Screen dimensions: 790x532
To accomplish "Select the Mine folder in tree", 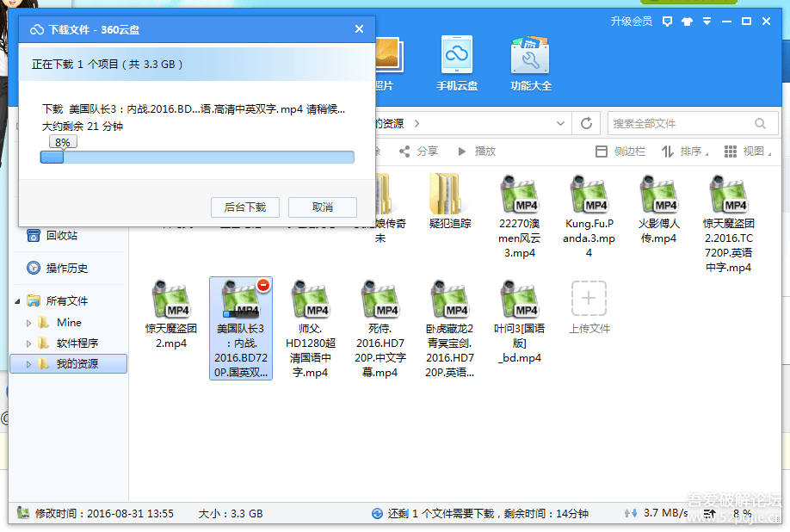I will (x=59, y=323).
